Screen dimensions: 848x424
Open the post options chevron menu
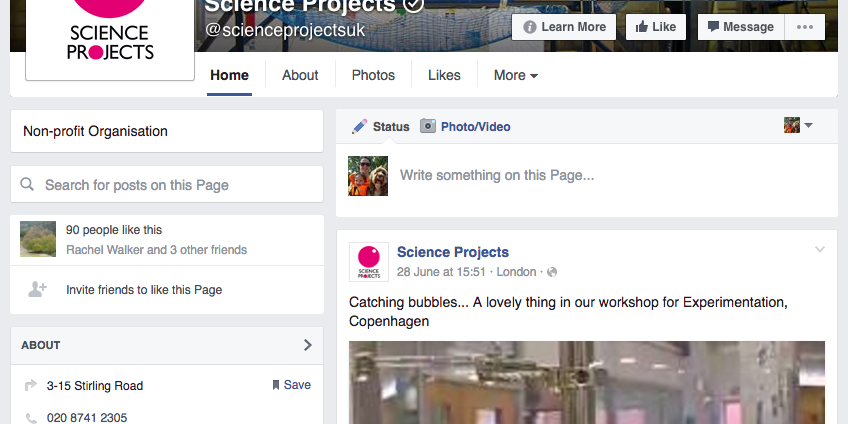(820, 249)
